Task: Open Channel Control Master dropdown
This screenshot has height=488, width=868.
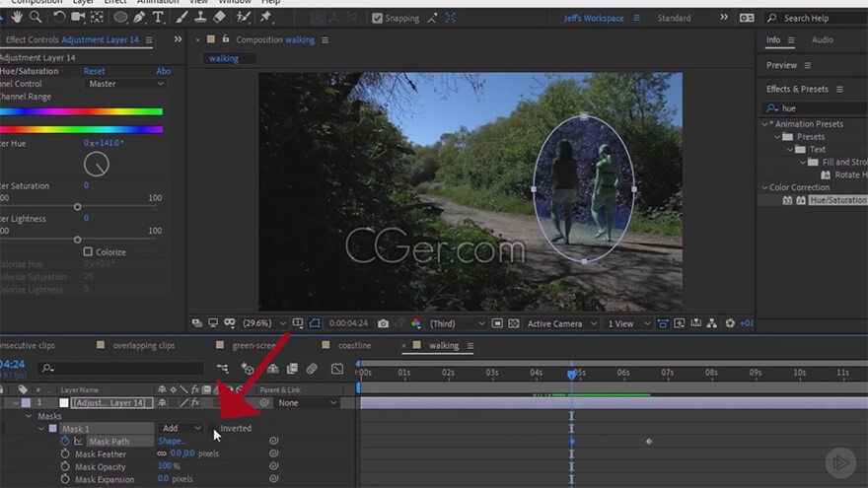Action: pos(125,84)
